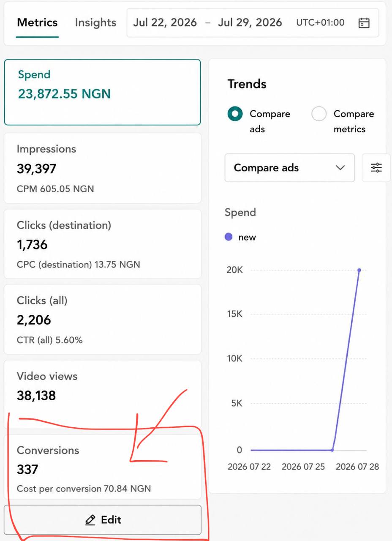Click the Edit button
The height and width of the screenshot is (541, 392).
pos(103,520)
